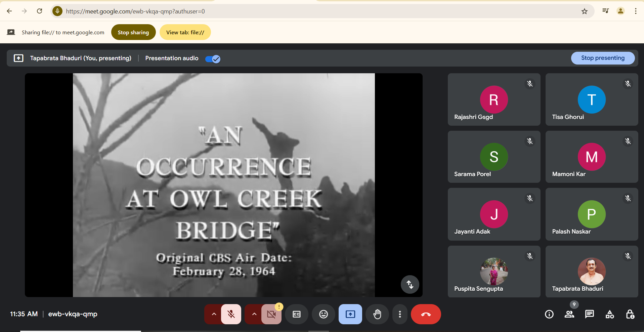Unmute the microphone

[231, 314]
